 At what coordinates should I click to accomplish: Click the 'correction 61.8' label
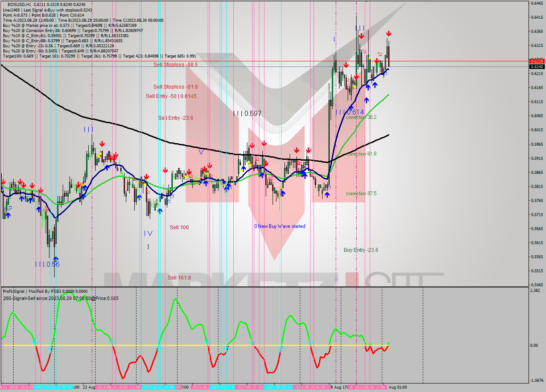point(361,153)
